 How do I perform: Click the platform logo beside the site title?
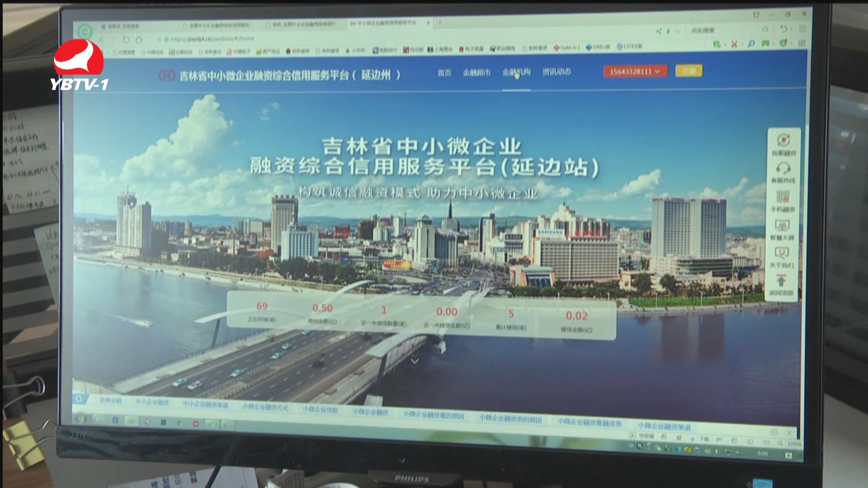[x=166, y=75]
